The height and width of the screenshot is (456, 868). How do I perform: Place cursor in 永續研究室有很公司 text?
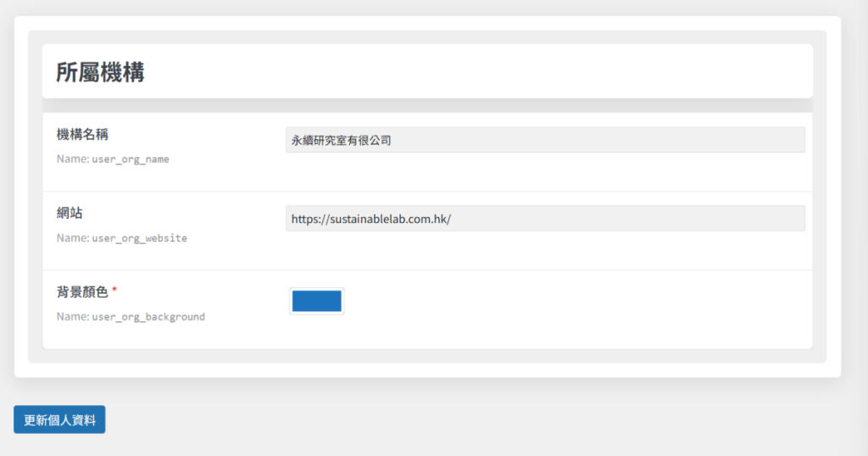(x=341, y=141)
